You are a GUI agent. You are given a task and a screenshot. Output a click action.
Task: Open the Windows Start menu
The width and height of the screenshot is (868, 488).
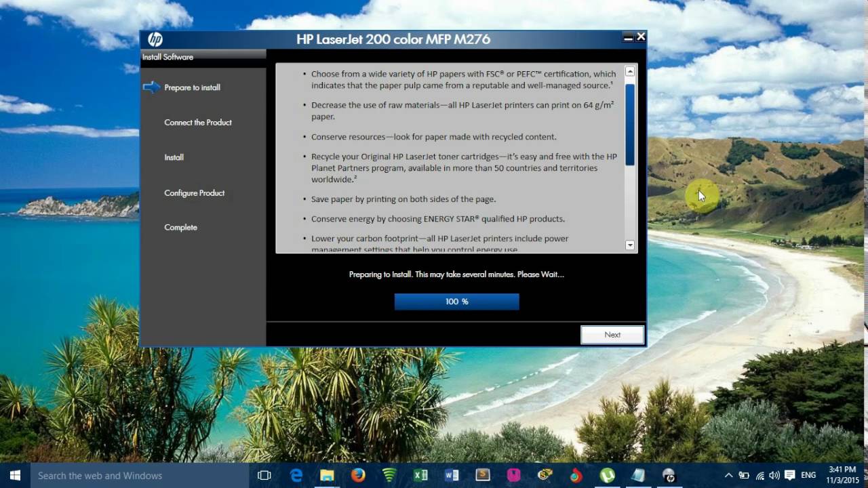[x=15, y=476]
